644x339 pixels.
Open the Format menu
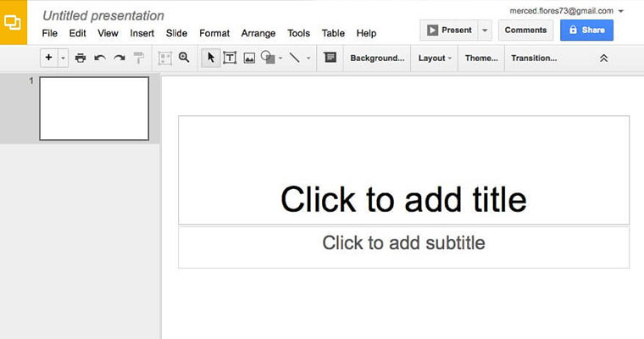click(x=214, y=33)
